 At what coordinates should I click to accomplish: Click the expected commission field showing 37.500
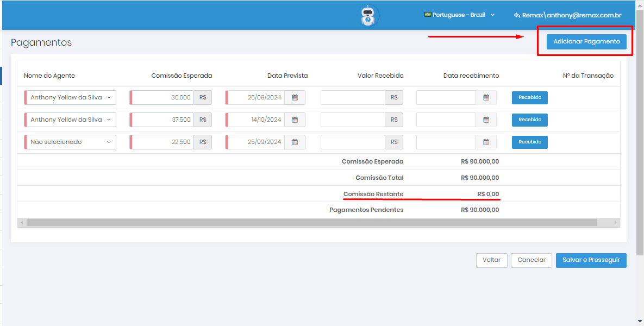[x=162, y=120]
